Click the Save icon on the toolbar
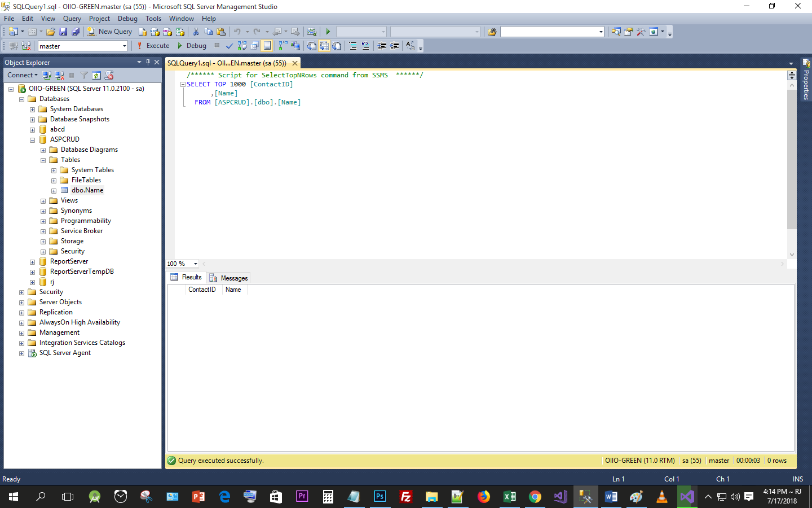The height and width of the screenshot is (508, 812). pos(63,31)
